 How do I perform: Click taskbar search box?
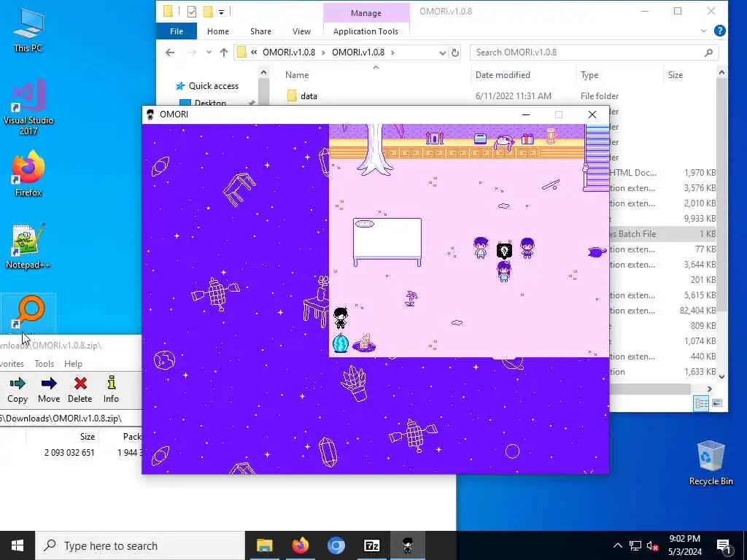pos(140,545)
